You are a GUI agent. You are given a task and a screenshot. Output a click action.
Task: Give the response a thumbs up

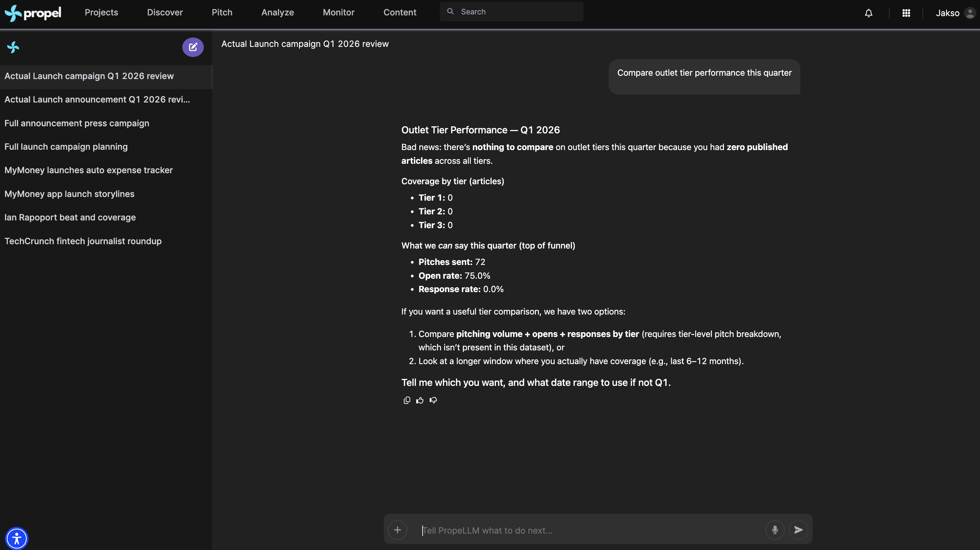coord(420,400)
